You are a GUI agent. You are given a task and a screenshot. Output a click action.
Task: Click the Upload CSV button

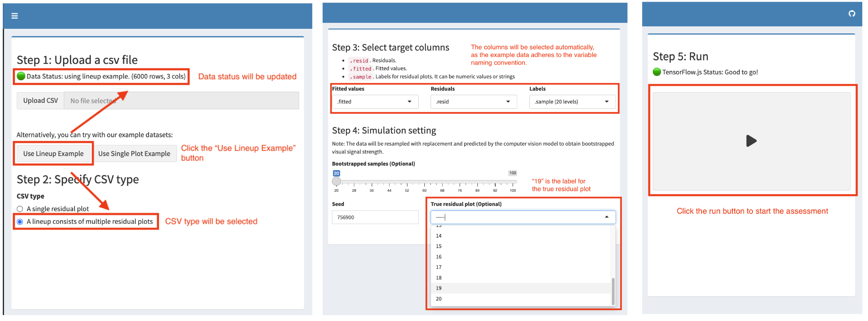[x=40, y=100]
